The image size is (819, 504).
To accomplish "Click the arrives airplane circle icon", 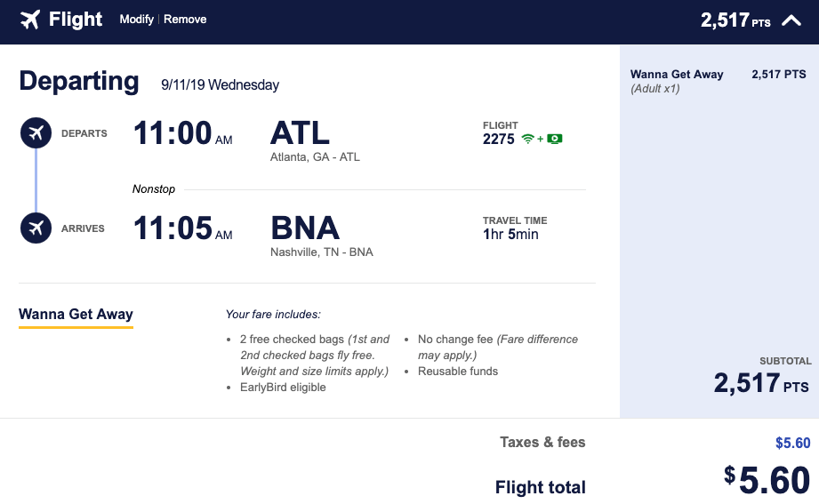I will (x=36, y=228).
